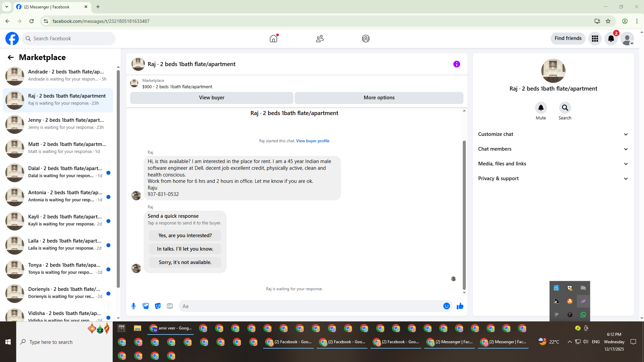Expand the Privacy & support section
This screenshot has width=644, height=362.
pos(553,178)
